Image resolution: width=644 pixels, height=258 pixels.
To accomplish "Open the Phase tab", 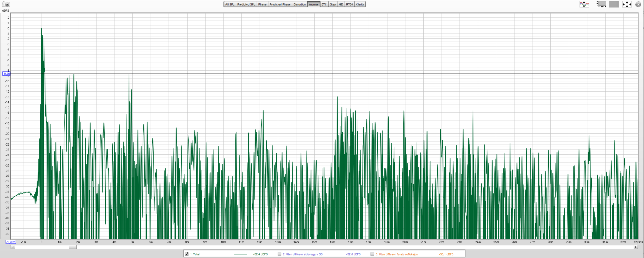I will 262,4.
